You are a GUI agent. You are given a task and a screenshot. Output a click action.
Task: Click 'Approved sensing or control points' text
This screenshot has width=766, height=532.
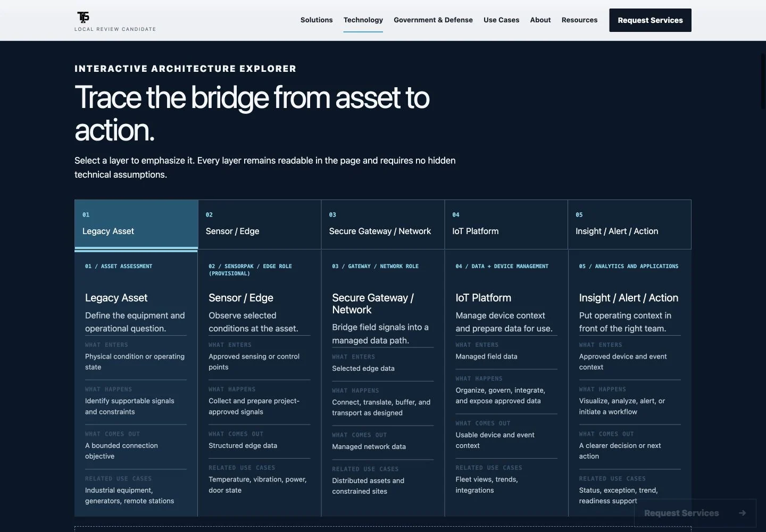click(x=254, y=362)
